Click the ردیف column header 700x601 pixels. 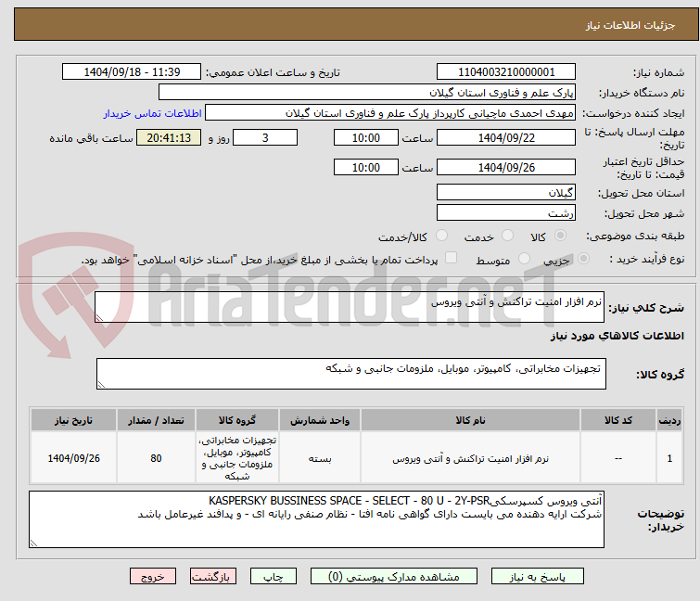669,420
